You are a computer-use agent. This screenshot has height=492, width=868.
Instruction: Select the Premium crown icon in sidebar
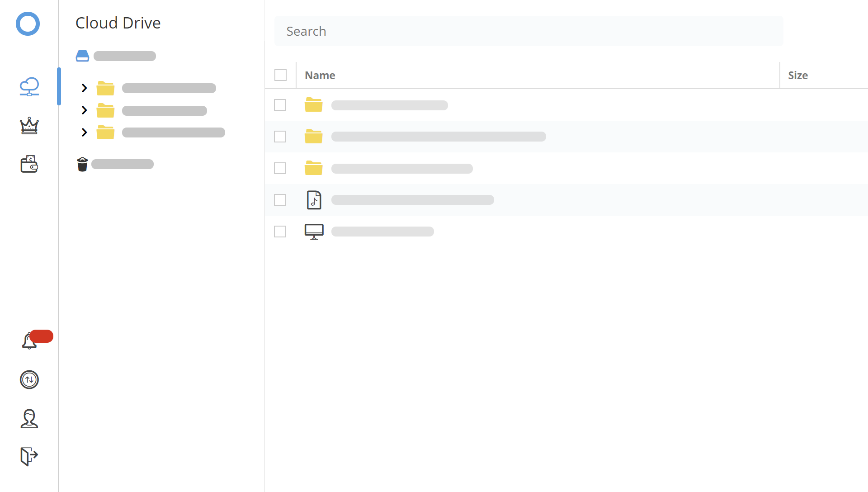click(29, 126)
